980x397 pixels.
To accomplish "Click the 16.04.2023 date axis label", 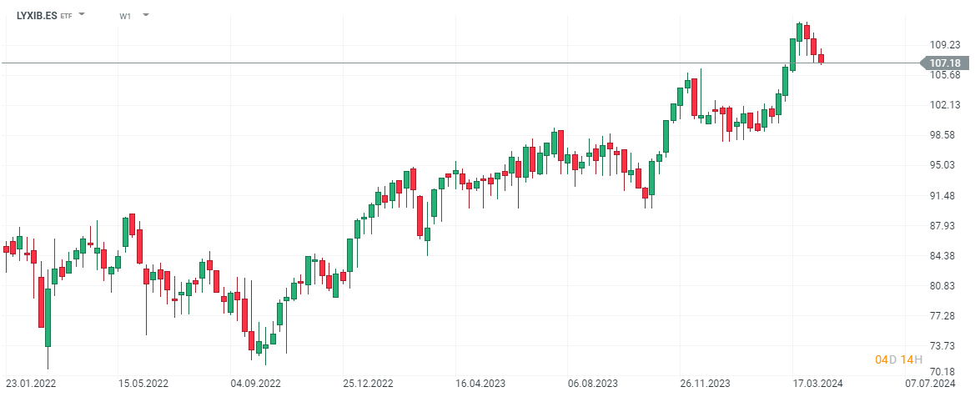I will [x=480, y=384].
